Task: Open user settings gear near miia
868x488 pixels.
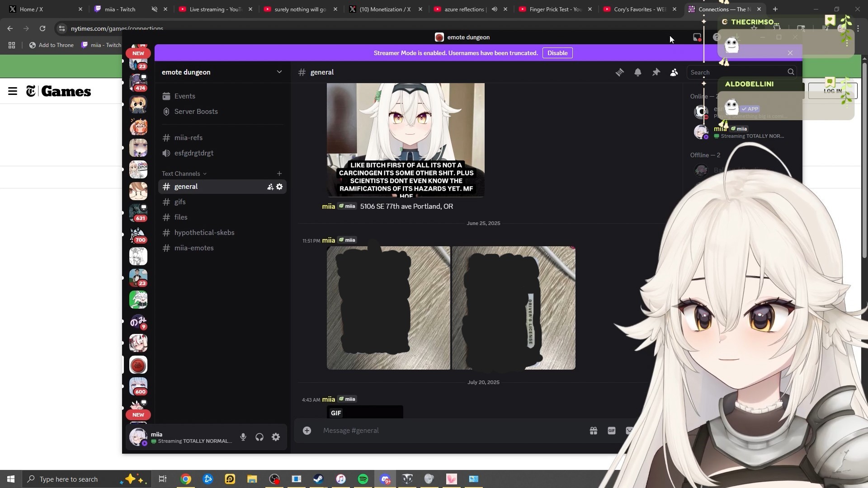Action: [276, 437]
